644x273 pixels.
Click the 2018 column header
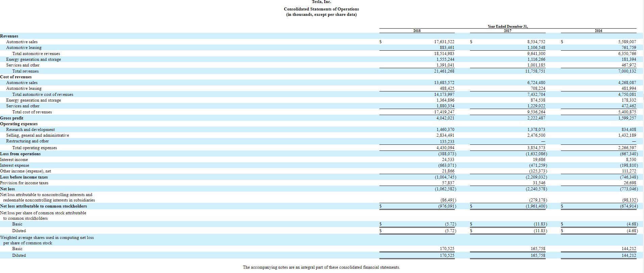(417, 31)
